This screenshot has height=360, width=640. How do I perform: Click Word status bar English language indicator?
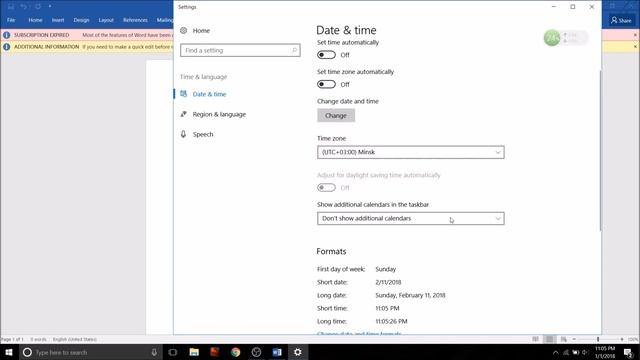[x=75, y=339]
